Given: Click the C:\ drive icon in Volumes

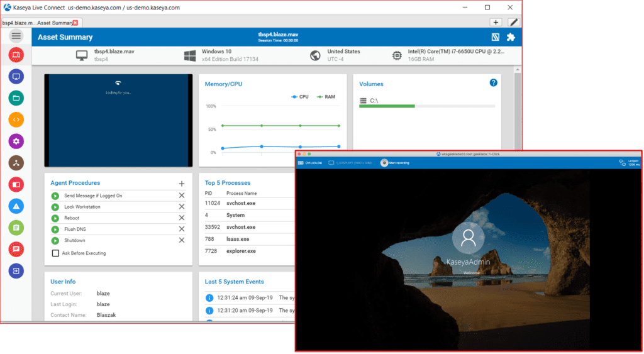Looking at the screenshot, I should 363,101.
